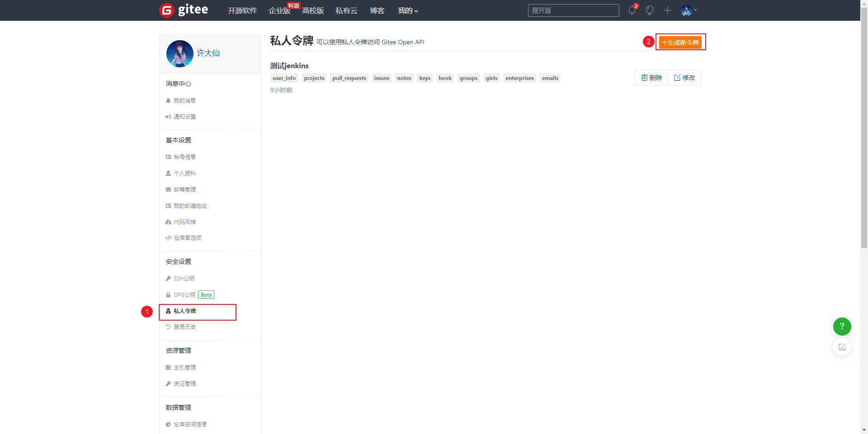
Task: Open GPG公钥 Beta in sidebar
Action: point(190,294)
